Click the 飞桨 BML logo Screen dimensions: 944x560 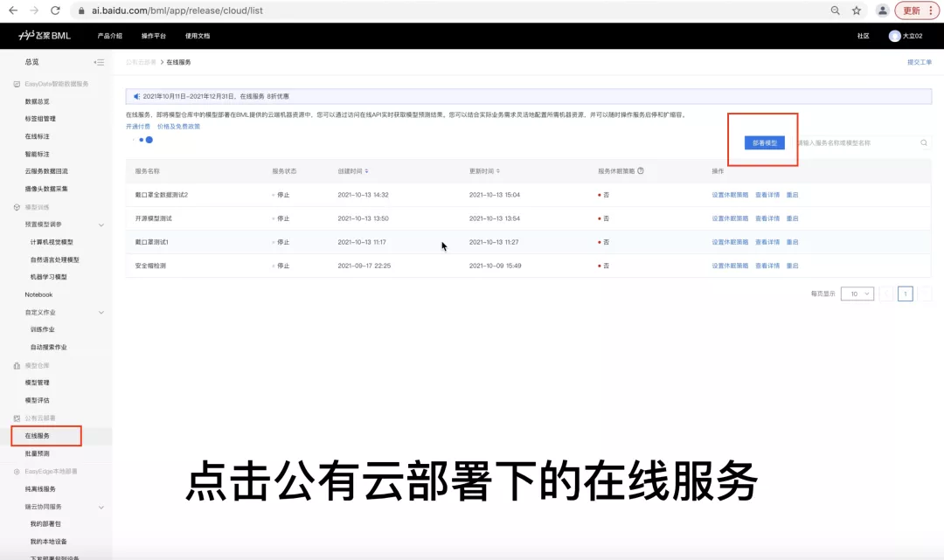pyautogui.click(x=45, y=36)
